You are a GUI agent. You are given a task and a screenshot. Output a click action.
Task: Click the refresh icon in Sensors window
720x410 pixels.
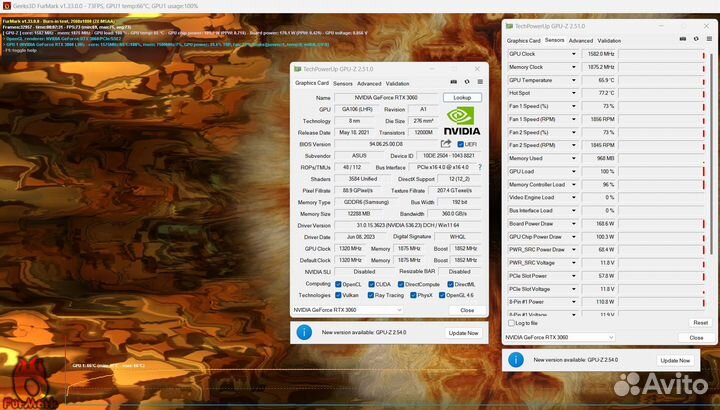(696, 39)
